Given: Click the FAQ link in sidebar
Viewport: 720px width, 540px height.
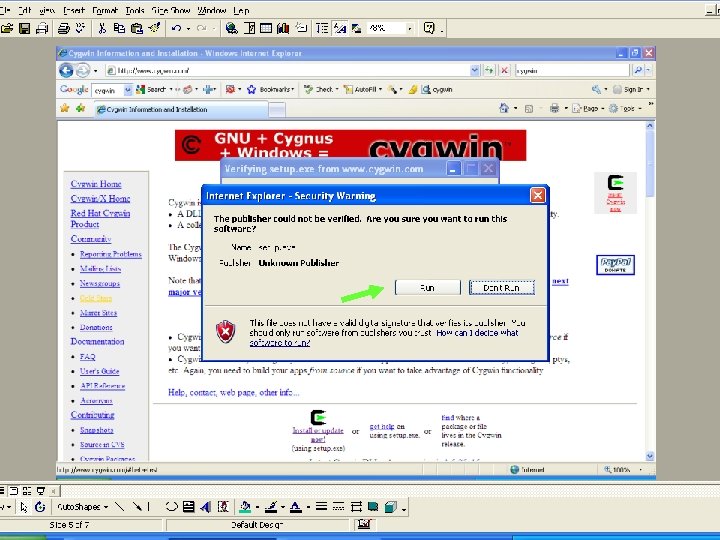Looking at the screenshot, I should point(88,357).
